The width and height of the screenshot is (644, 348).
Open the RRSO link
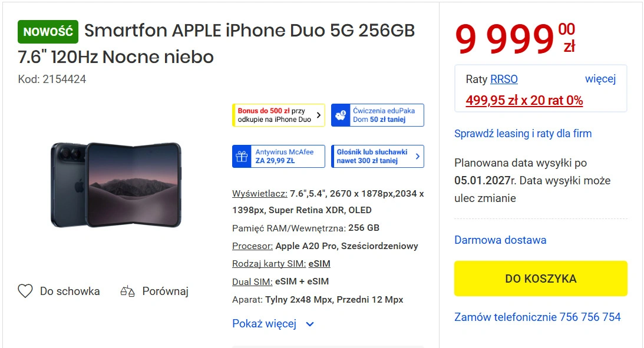pyautogui.click(x=504, y=79)
